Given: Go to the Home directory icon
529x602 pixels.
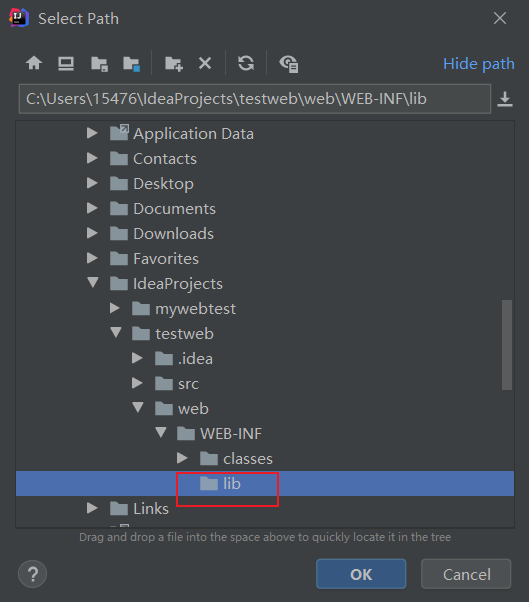Looking at the screenshot, I should [34, 63].
